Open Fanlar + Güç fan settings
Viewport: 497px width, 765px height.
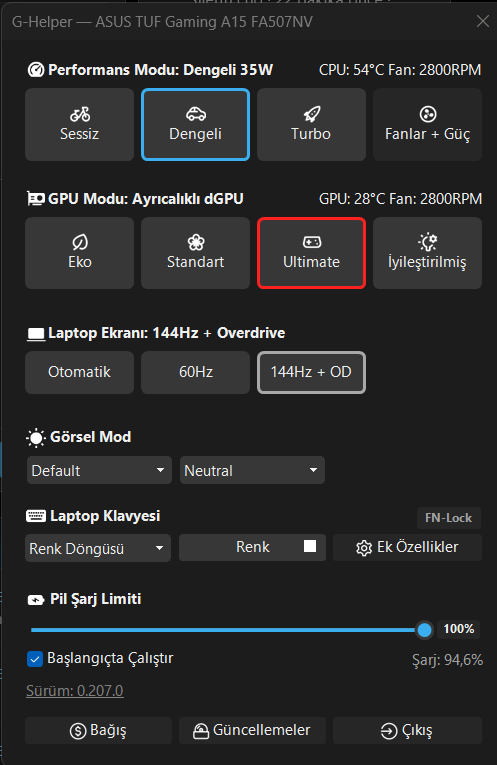tap(427, 124)
